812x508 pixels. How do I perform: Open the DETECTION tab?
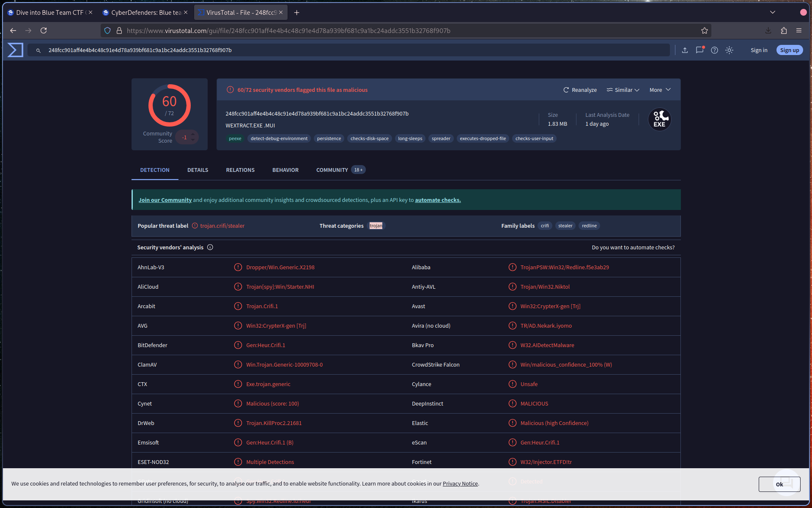(155, 170)
